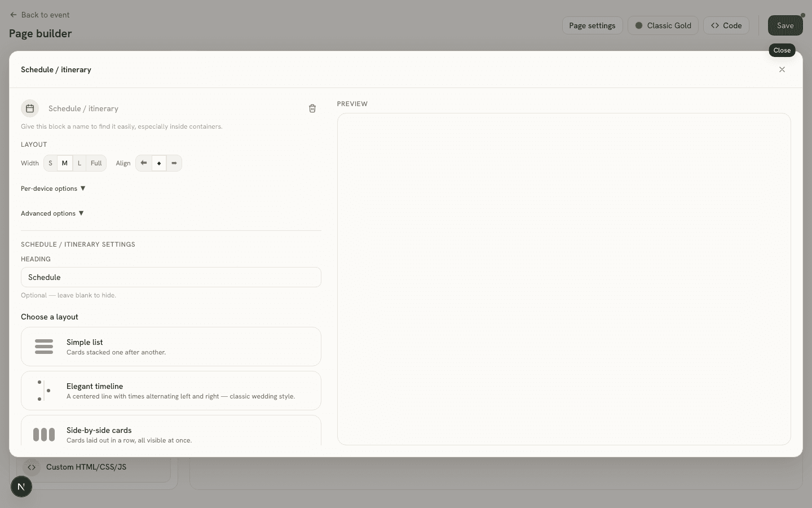Choose the Simple list layout
Image resolution: width=812 pixels, height=508 pixels.
171,347
